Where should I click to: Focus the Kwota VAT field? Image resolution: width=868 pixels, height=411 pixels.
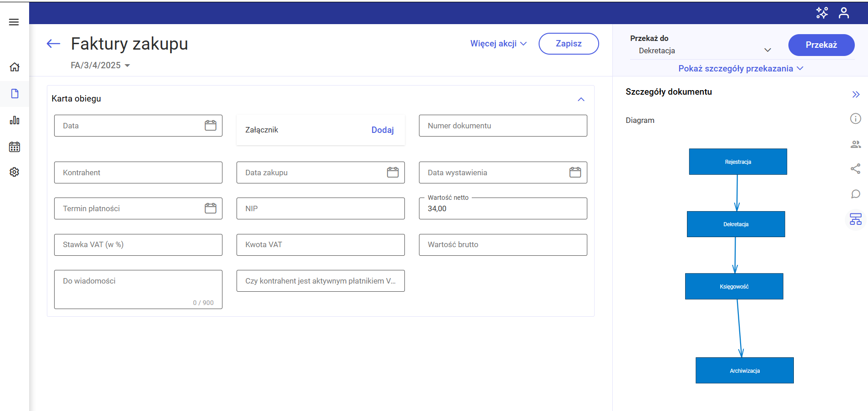point(321,245)
